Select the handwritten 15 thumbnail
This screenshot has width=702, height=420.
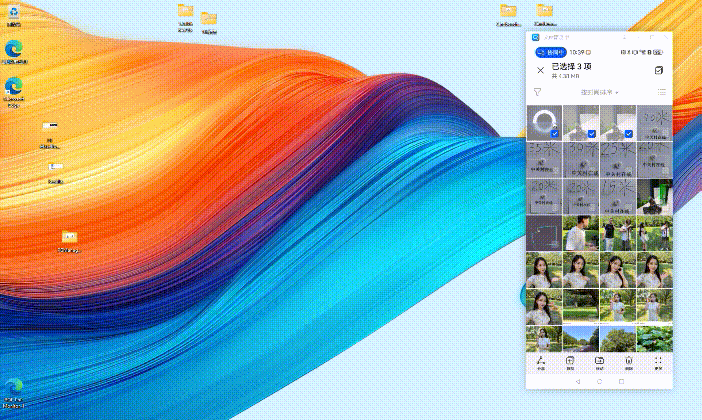(617, 197)
